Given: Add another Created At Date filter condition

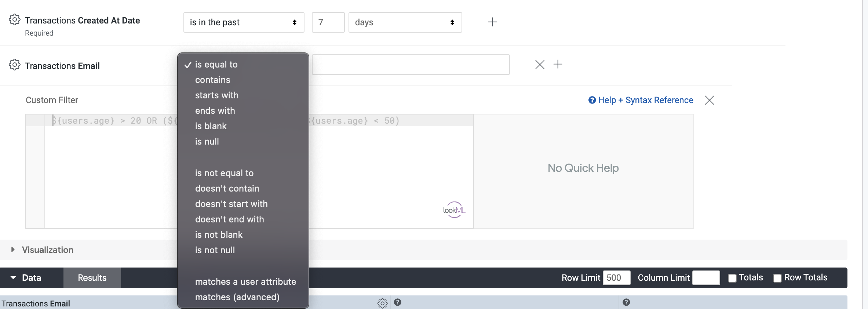Looking at the screenshot, I should click(x=492, y=22).
